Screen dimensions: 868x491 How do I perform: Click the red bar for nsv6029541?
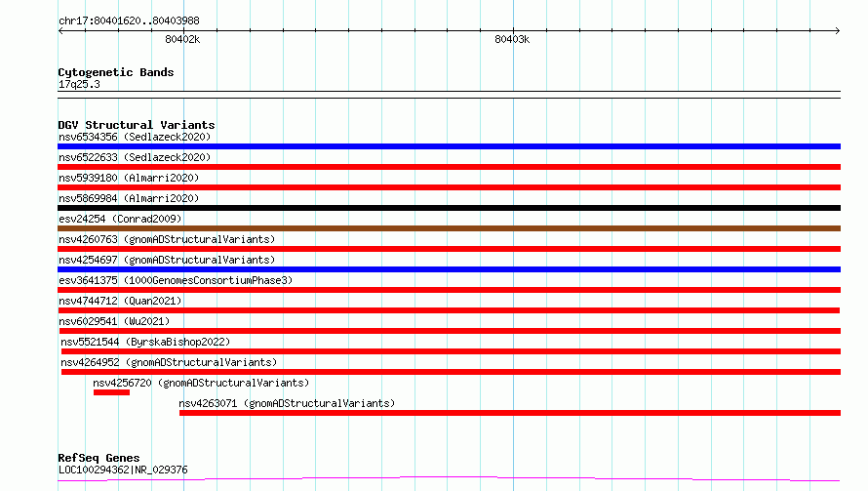click(x=449, y=331)
